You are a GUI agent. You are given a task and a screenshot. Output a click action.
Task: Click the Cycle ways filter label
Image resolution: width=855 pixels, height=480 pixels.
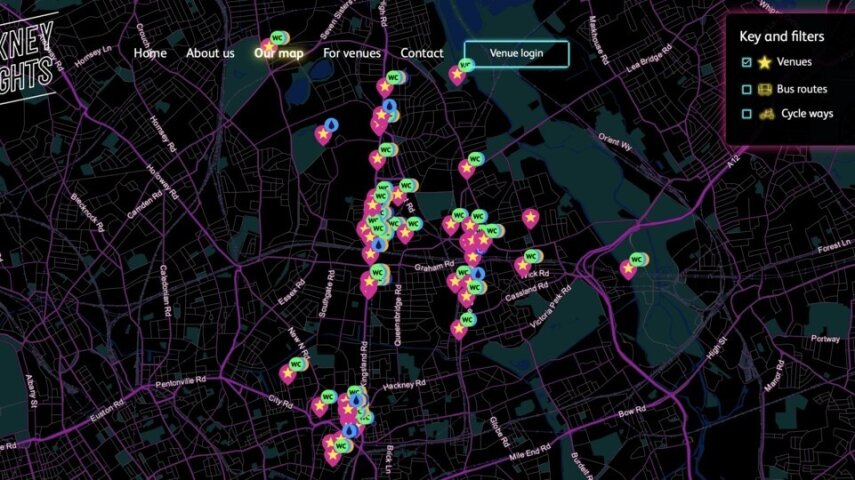tap(807, 113)
